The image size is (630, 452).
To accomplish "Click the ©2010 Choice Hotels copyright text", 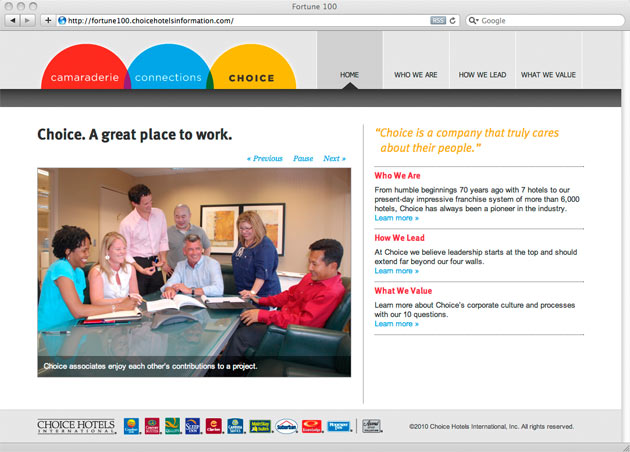I will click(x=491, y=427).
